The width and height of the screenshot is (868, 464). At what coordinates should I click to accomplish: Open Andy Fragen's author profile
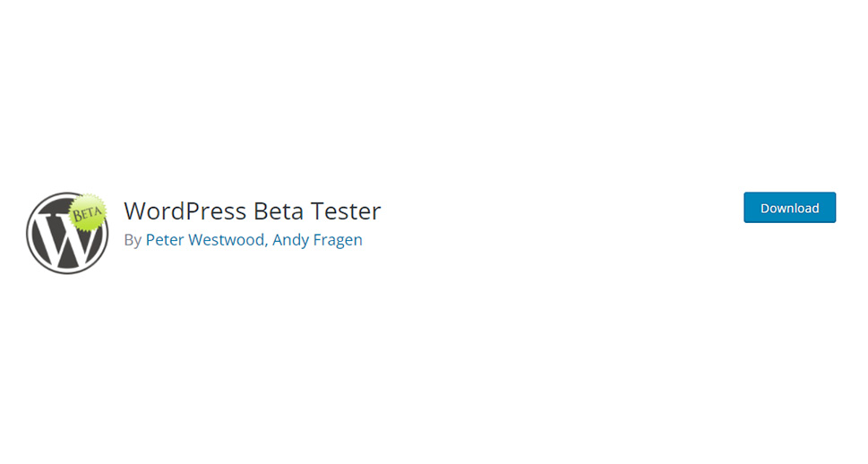tap(317, 240)
